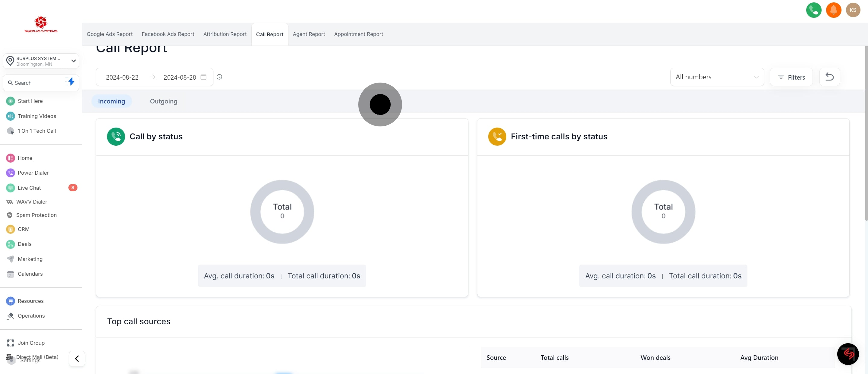Switch to Outgoing calls view
868x374 pixels.
tap(163, 101)
